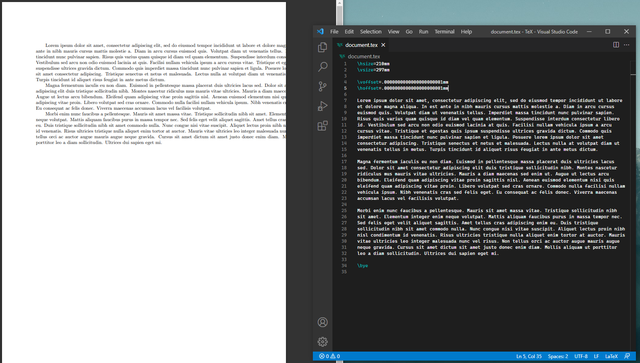
Task: Change the UTF-8 file encoding
Action: (581, 356)
